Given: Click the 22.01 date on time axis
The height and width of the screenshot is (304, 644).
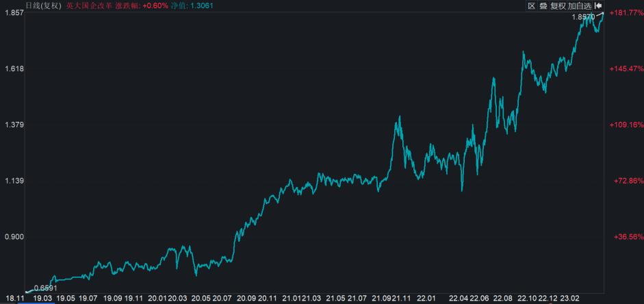Looking at the screenshot, I should [426, 297].
